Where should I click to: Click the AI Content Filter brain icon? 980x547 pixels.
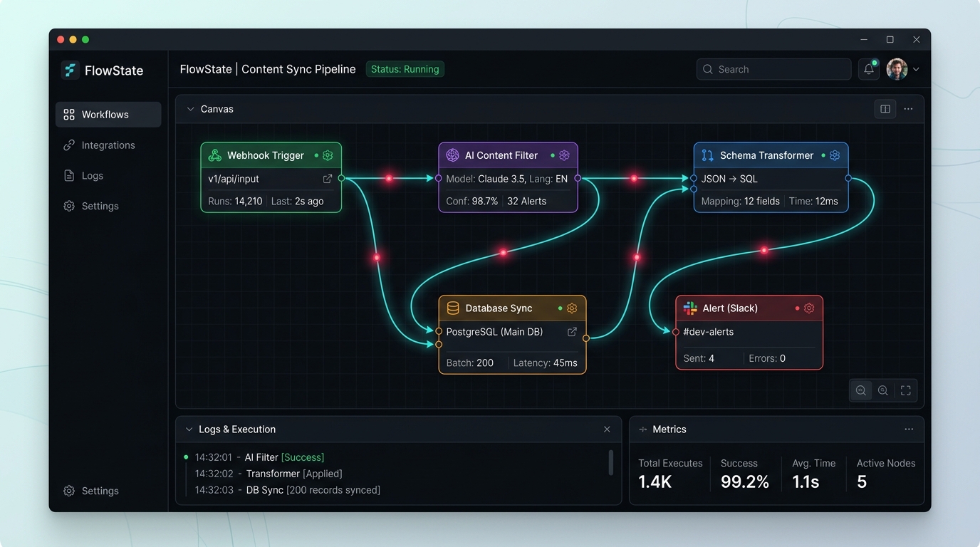(452, 155)
